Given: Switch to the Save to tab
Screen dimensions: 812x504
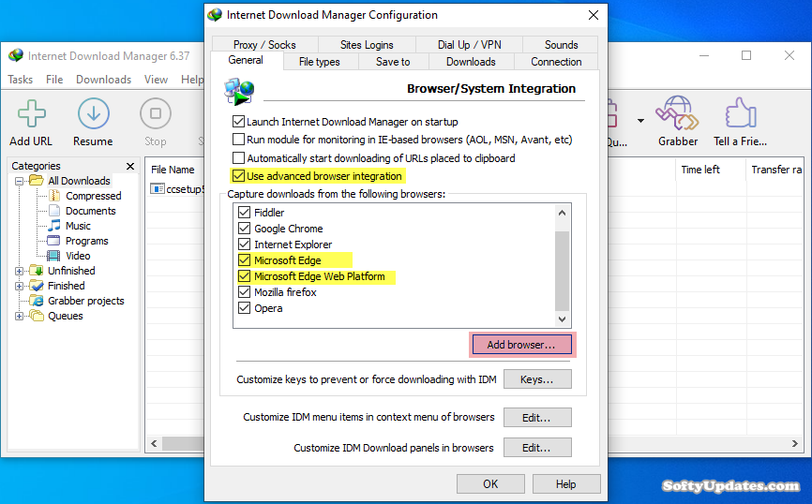Looking at the screenshot, I should point(393,62).
